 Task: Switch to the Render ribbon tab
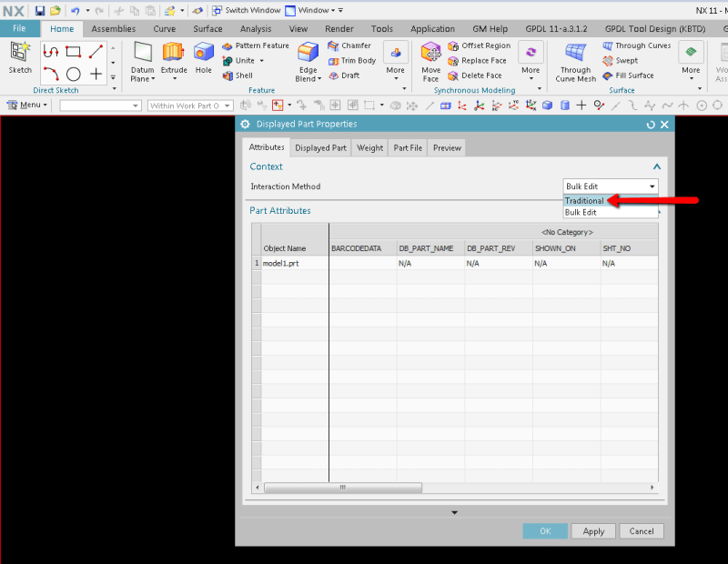coord(339,29)
